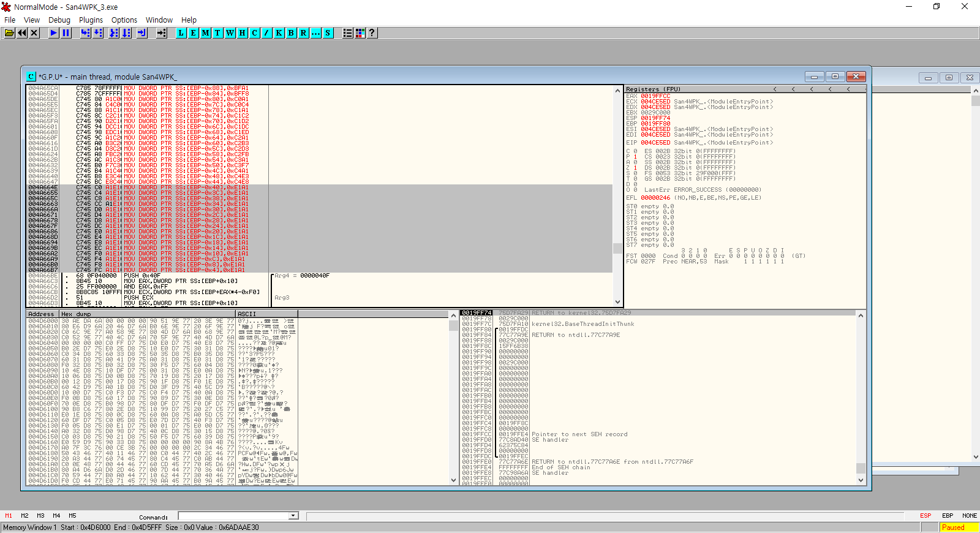Click the Paused status indicator
Screen dimensions: 980x533
tap(959, 527)
